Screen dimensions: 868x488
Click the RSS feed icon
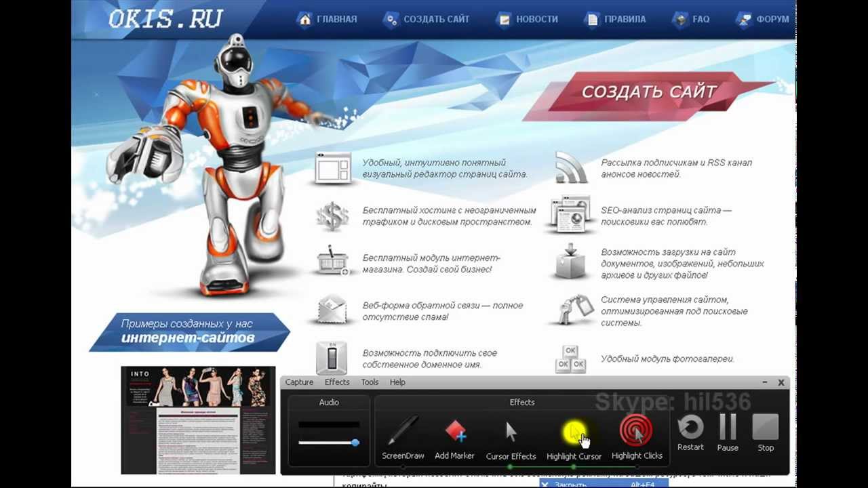point(571,167)
